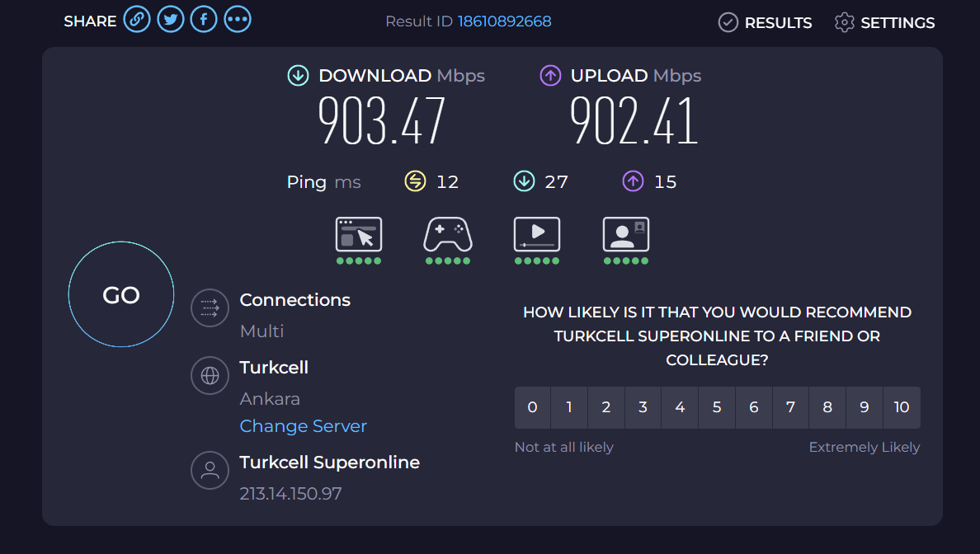The image size is (980, 554).
Task: Rate recommendation score 10
Action: (902, 407)
